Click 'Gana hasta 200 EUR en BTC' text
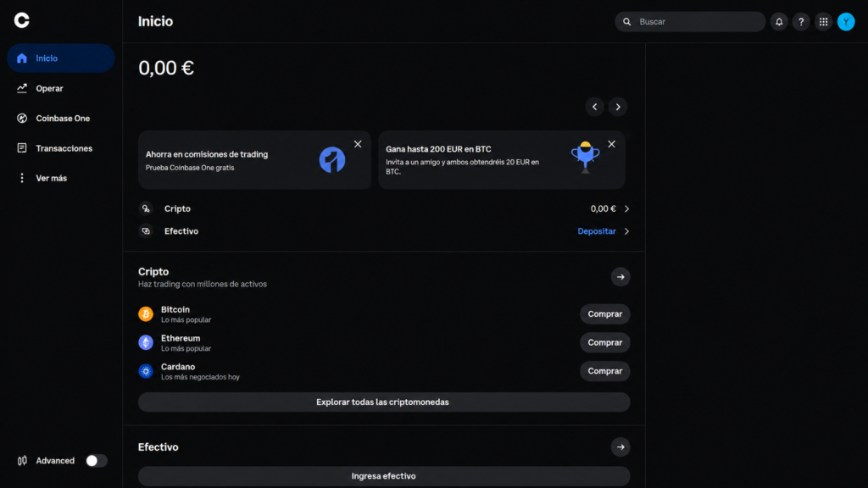This screenshot has width=868, height=488. point(438,149)
